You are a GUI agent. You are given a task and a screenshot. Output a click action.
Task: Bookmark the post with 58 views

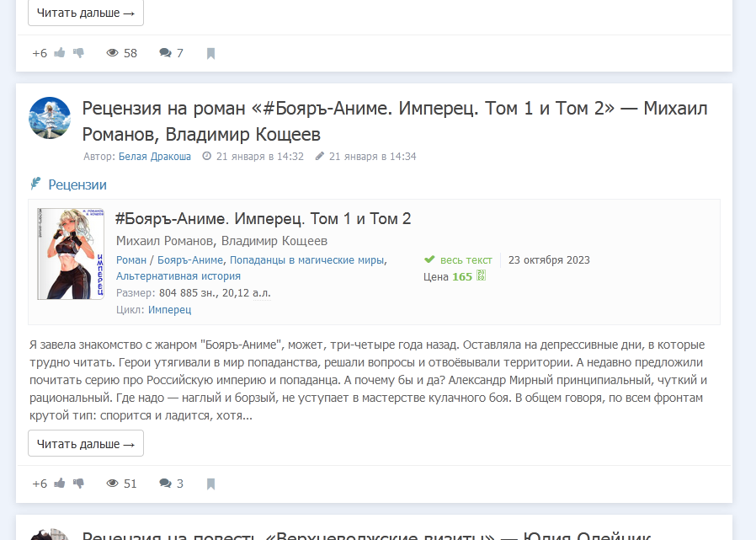(x=210, y=53)
